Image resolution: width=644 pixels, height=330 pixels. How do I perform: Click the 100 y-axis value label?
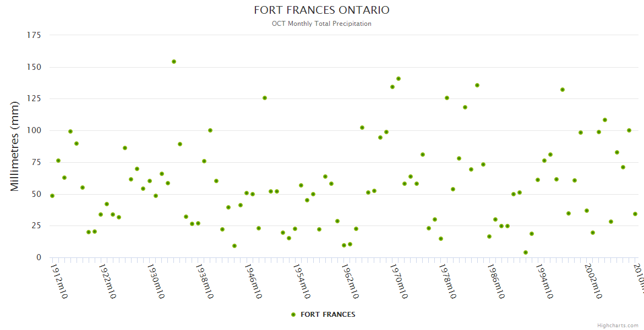[34, 130]
